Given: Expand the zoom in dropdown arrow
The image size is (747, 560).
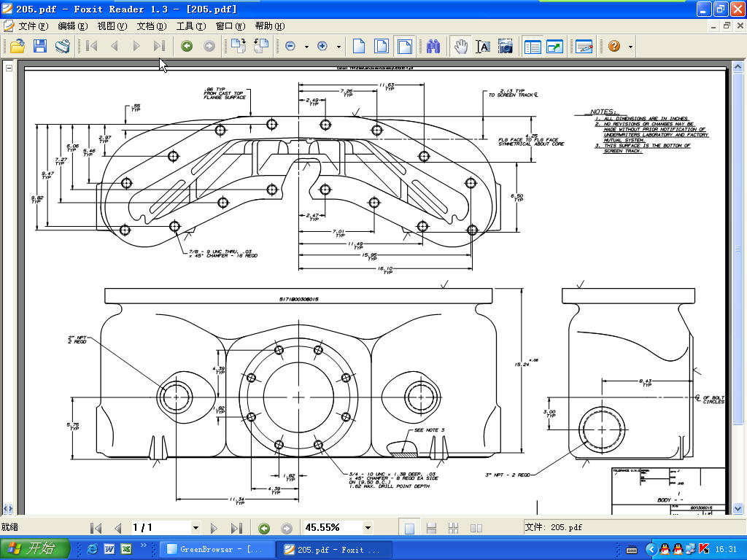Looking at the screenshot, I should [338, 47].
